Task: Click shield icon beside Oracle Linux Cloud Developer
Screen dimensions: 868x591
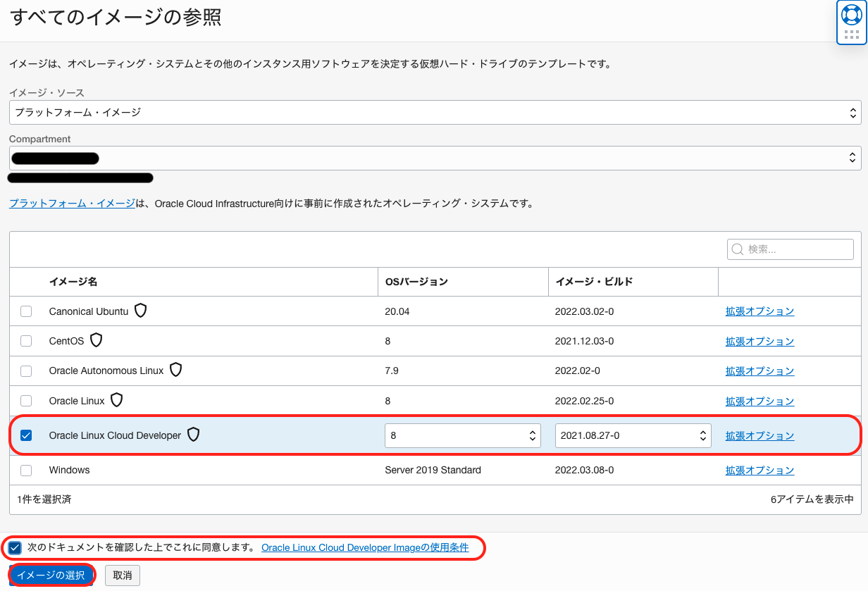Action: (x=193, y=435)
